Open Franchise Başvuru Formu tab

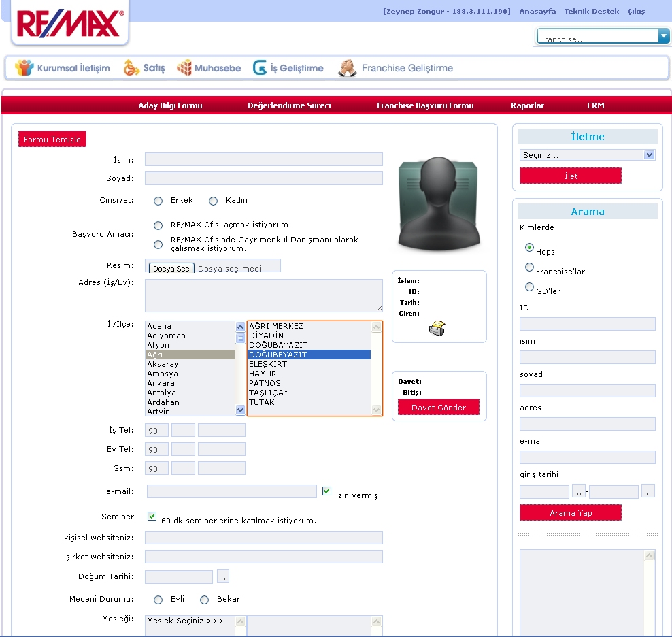425,105
